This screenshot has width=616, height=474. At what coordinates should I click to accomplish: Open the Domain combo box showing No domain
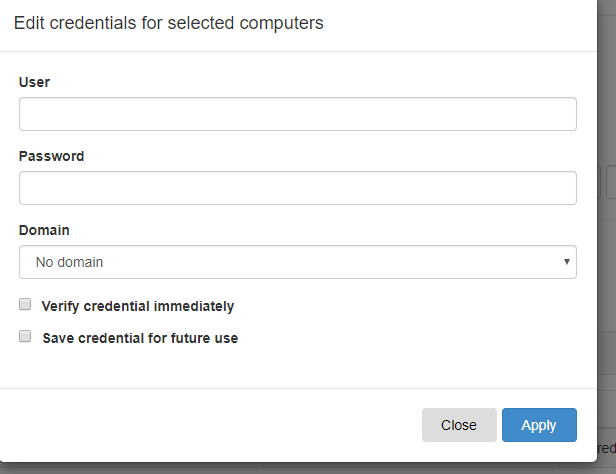tap(298, 262)
